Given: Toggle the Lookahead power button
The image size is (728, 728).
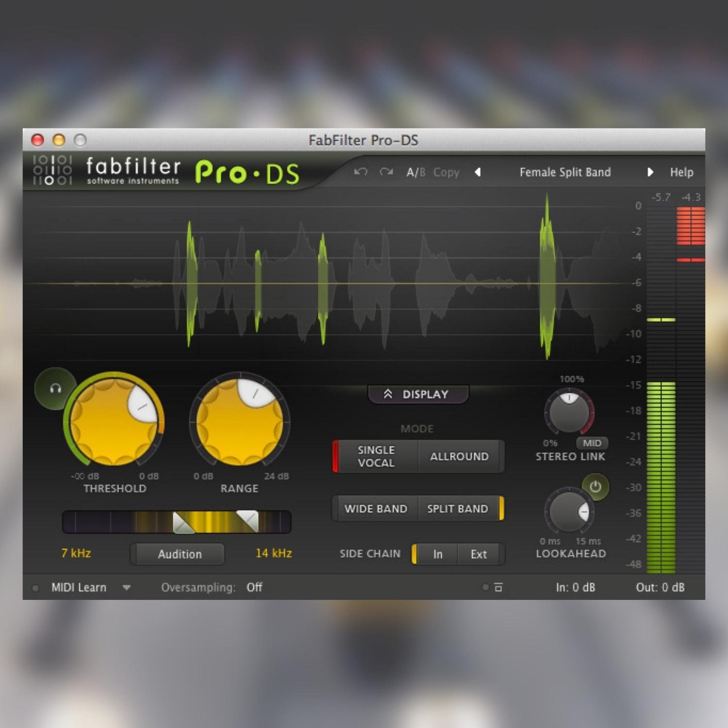Looking at the screenshot, I should point(596,486).
